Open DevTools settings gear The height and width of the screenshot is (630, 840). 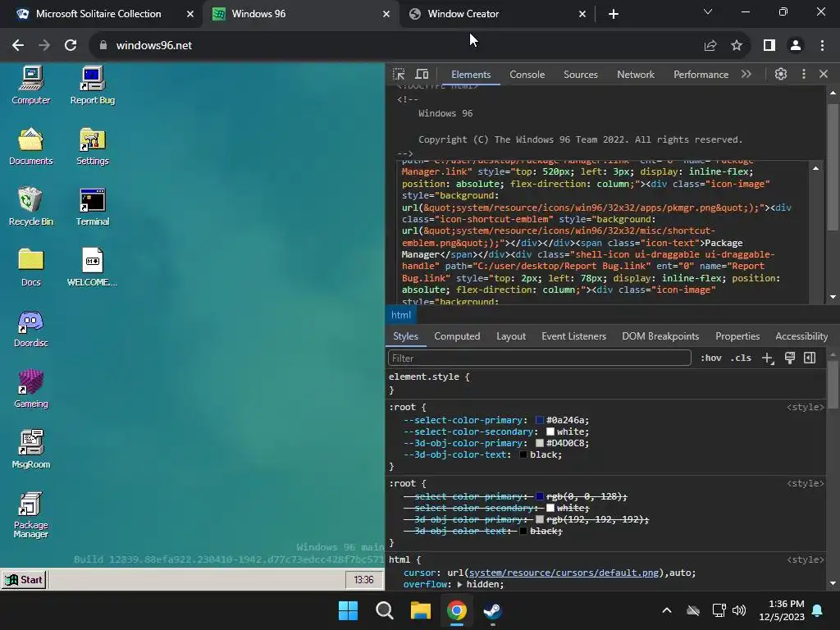coord(781,74)
